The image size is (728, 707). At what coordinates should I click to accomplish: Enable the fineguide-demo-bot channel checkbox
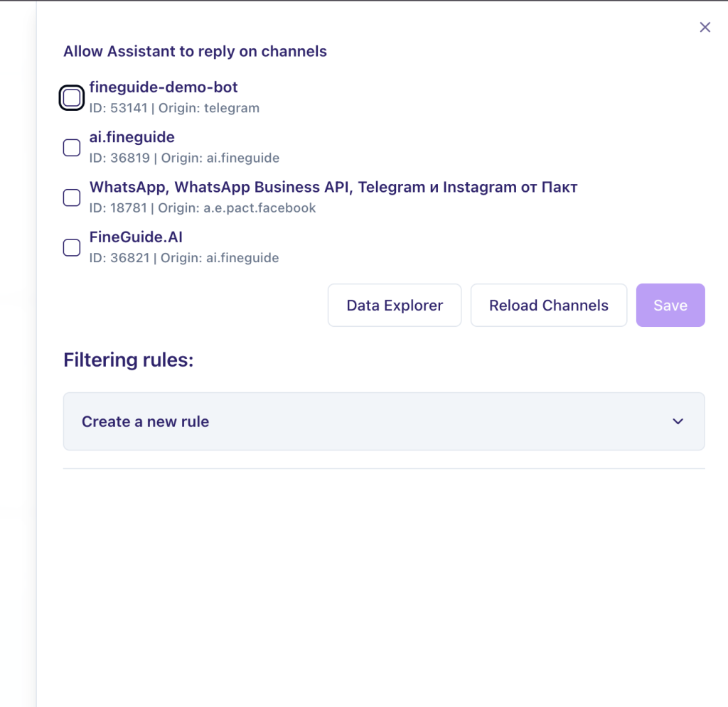point(71,97)
